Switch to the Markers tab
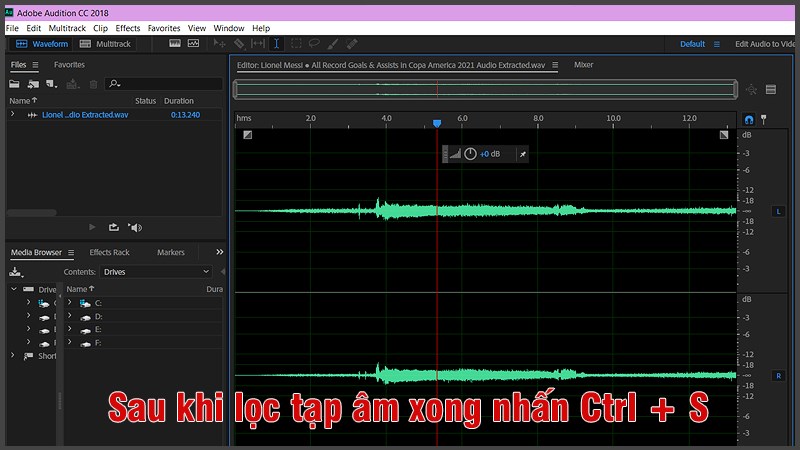This screenshot has height=450, width=800. point(170,252)
